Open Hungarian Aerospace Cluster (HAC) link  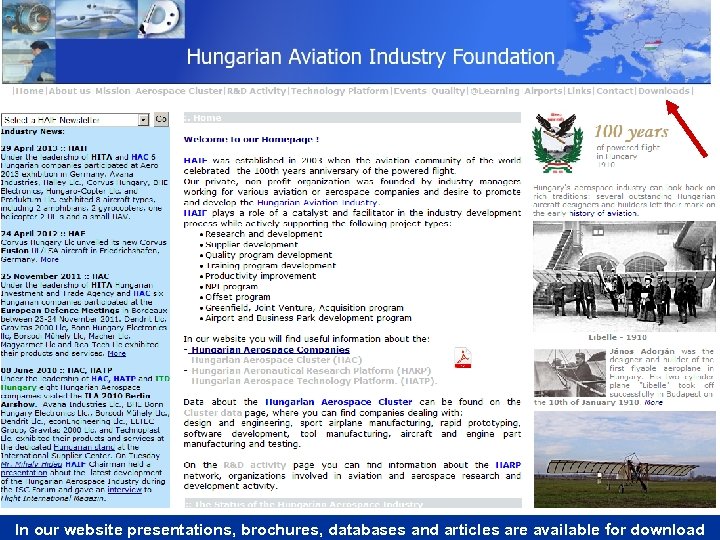click(276, 360)
